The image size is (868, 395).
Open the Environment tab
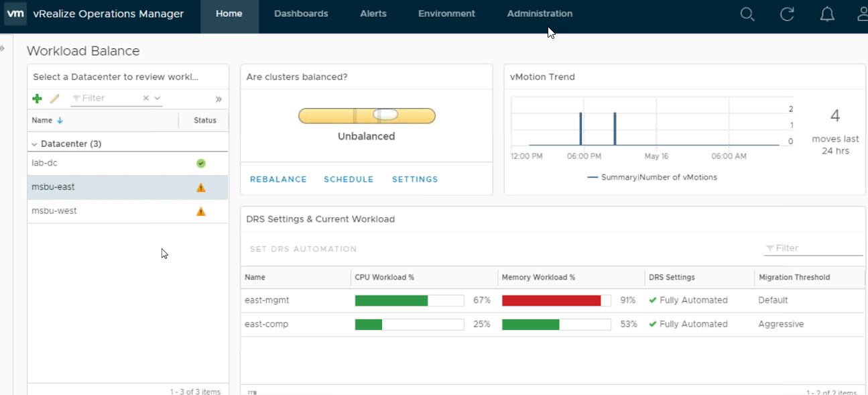[446, 13]
